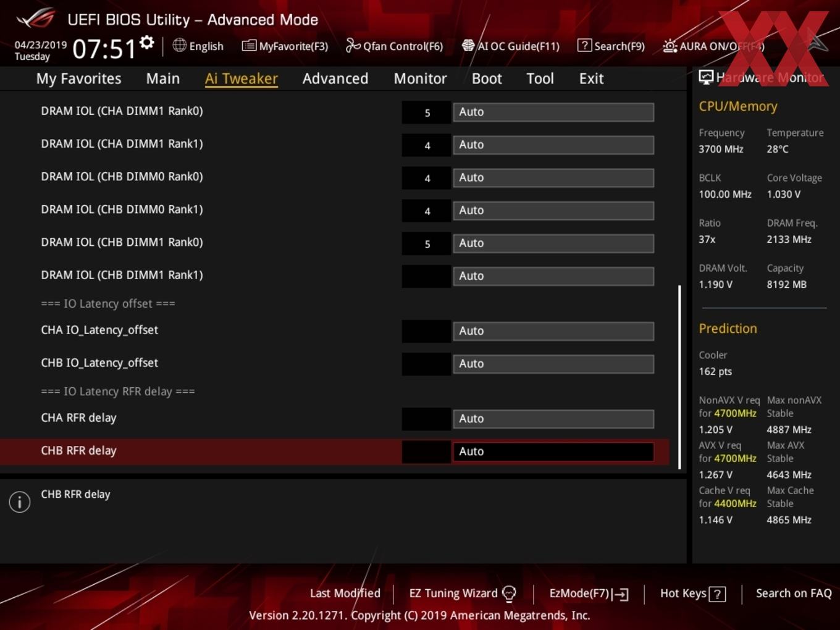Screen dimensions: 840x630
Task: Select the Exit tab
Action: pyautogui.click(x=591, y=78)
